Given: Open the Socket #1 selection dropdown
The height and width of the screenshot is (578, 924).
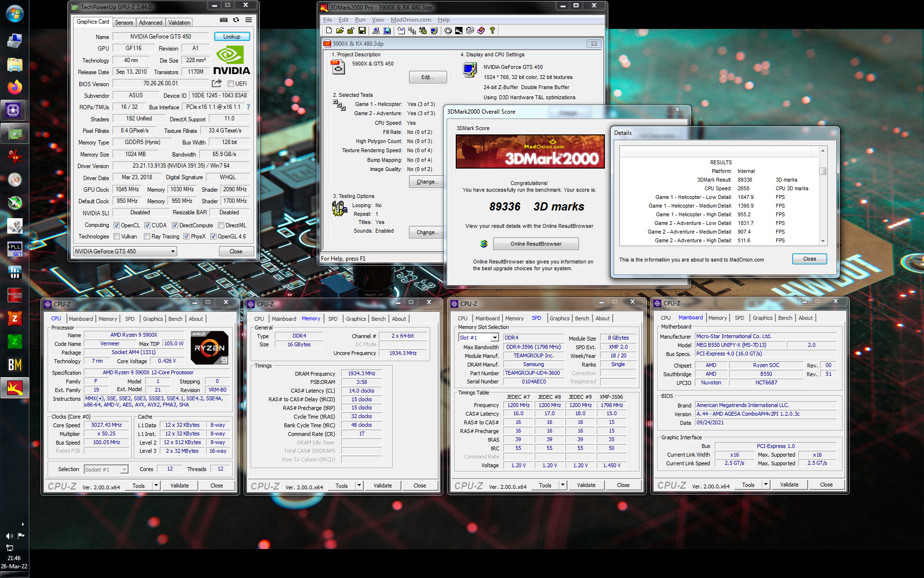Looking at the screenshot, I should click(106, 469).
